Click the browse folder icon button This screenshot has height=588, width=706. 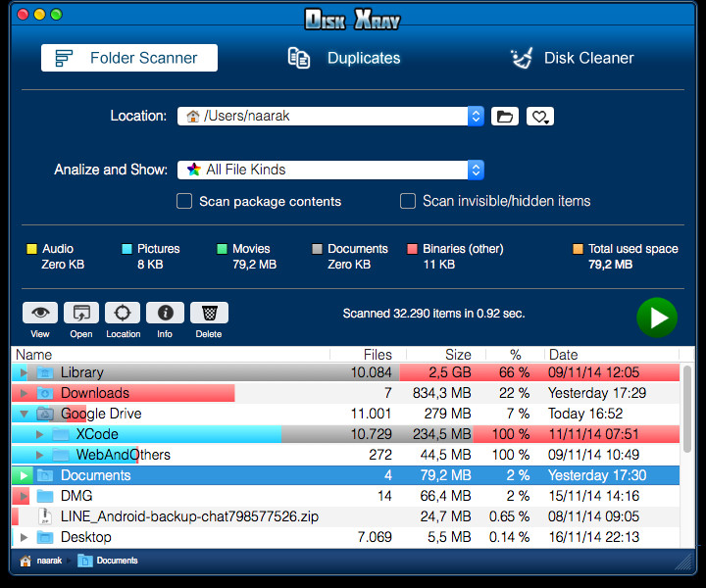505,117
